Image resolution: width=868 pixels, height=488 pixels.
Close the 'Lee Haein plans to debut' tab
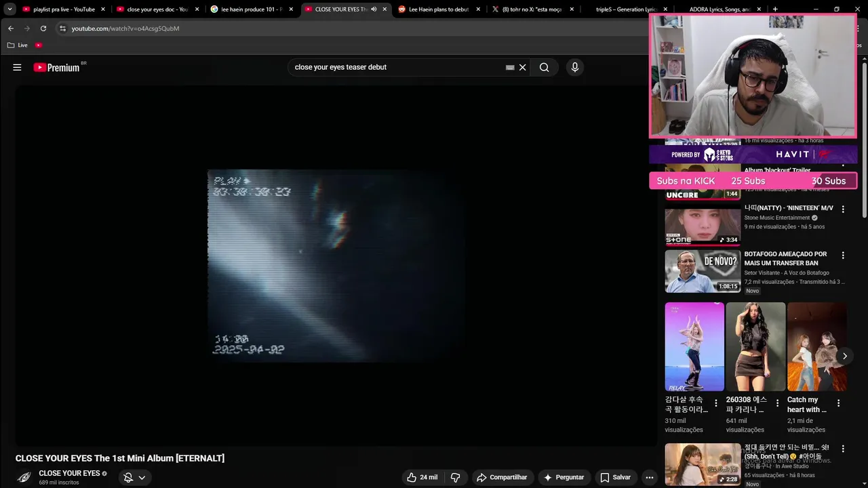(x=478, y=9)
